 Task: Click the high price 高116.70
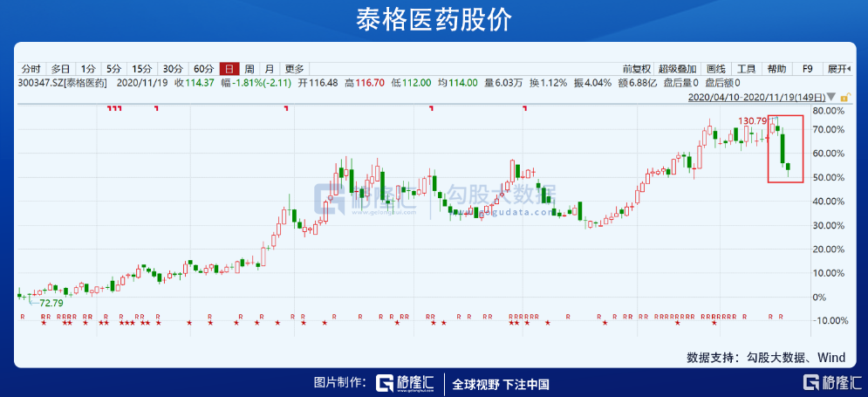coord(365,83)
